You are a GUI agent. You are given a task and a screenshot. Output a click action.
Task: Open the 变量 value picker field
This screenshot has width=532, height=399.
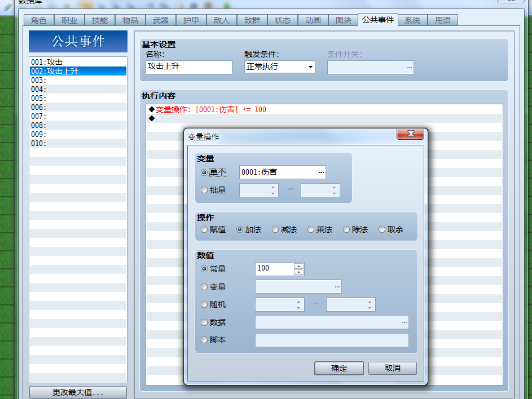[298, 287]
